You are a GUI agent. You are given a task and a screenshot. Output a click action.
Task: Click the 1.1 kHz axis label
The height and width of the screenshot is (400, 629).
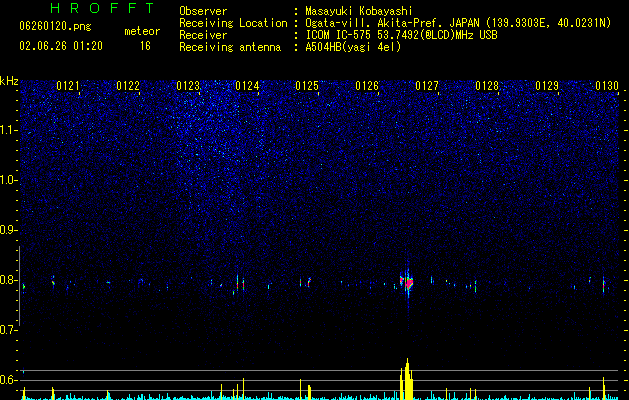[8, 130]
